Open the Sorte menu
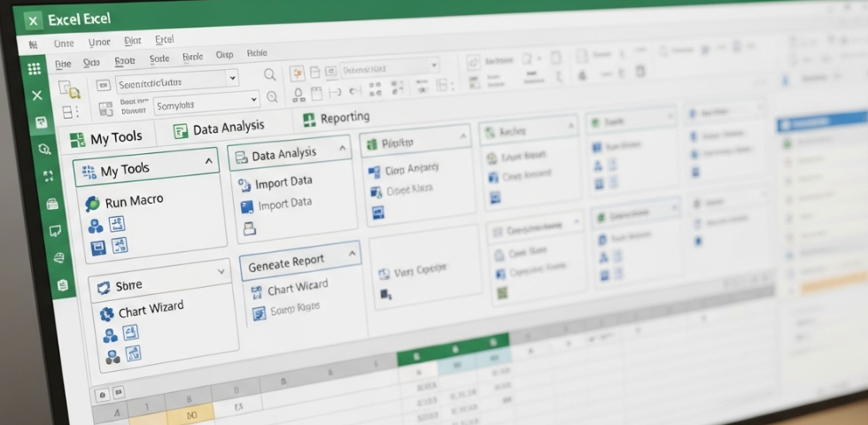Image resolution: width=868 pixels, height=425 pixels. pos(159,58)
